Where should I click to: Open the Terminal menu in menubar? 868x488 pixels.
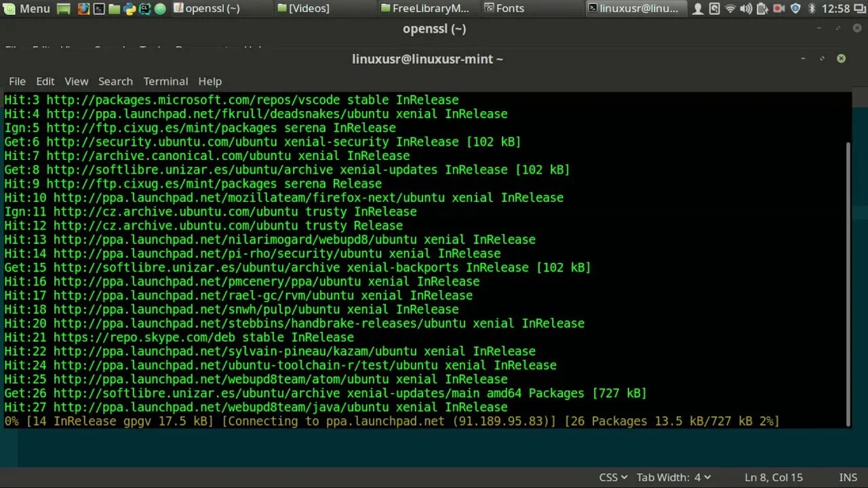point(165,81)
